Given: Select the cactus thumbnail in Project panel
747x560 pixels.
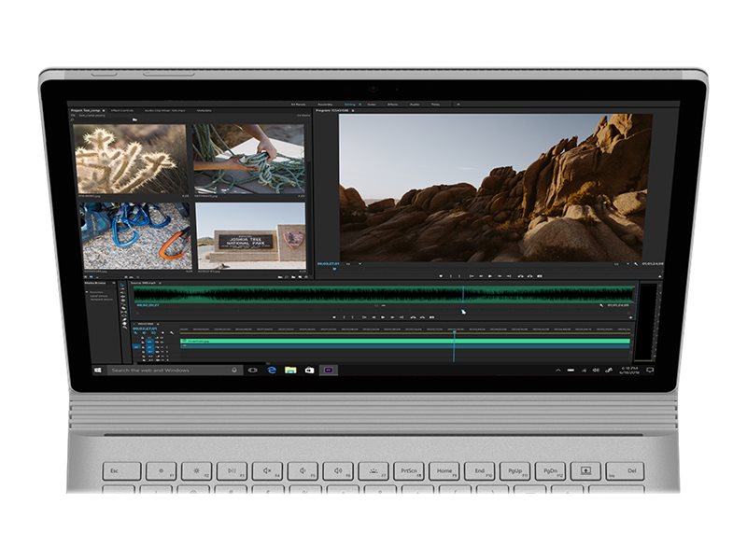Looking at the screenshot, I should click(132, 159).
